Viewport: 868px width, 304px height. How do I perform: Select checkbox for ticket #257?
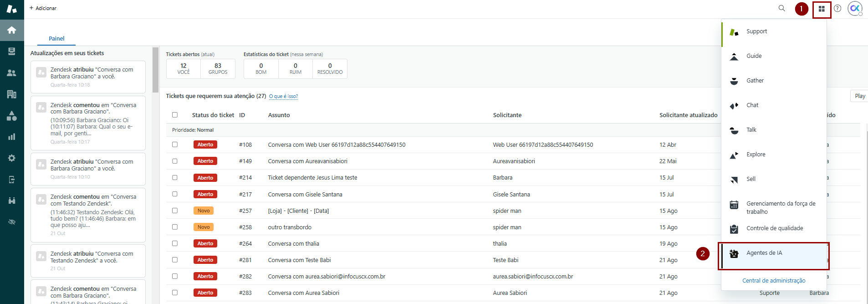point(175,211)
